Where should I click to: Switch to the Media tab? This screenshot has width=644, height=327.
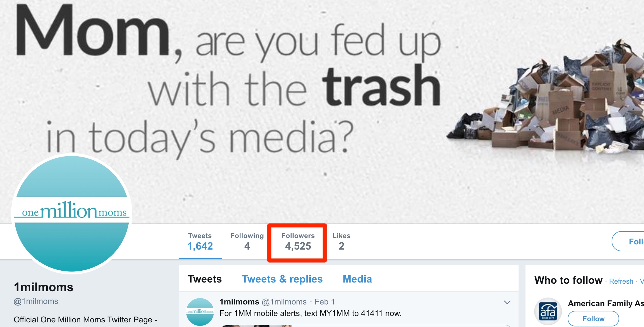pos(357,279)
